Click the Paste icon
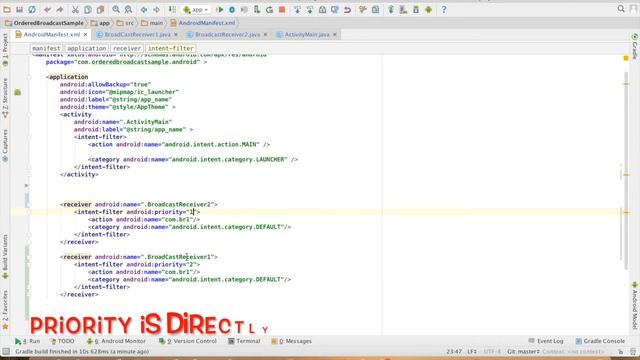The width and height of the screenshot is (640, 360). [x=100, y=9]
